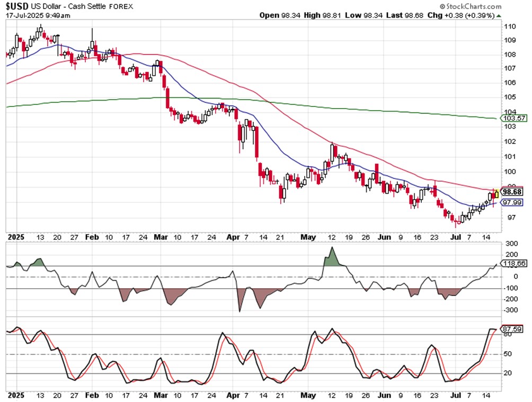Click the yellow-highlighted latest candlestick
This screenshot has height=402, width=532.
496,194
